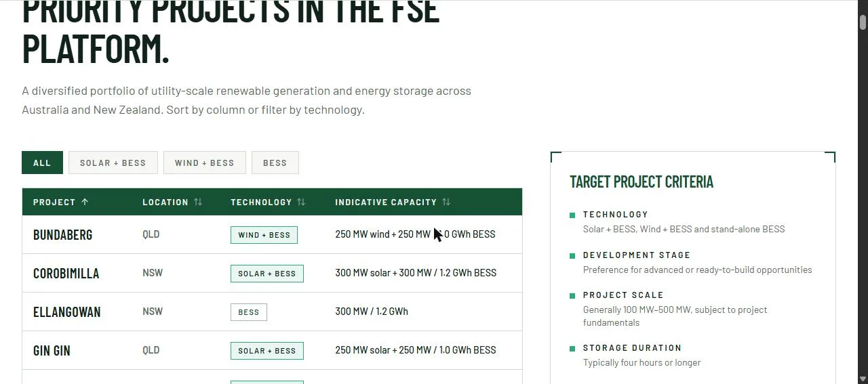Filter projects by BESS only

click(275, 163)
